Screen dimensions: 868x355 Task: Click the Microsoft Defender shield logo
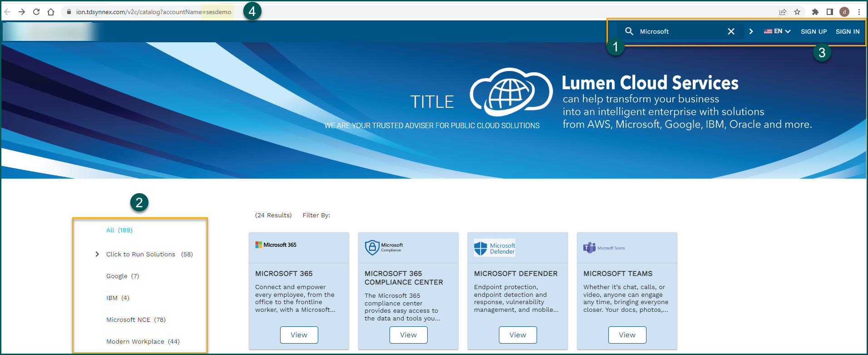[494, 248]
